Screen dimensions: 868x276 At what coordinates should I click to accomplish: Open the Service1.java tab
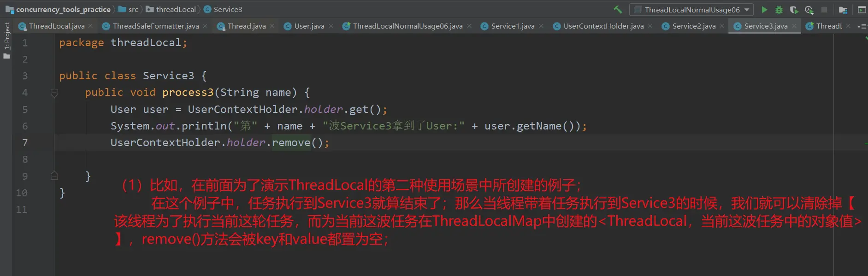tap(513, 26)
